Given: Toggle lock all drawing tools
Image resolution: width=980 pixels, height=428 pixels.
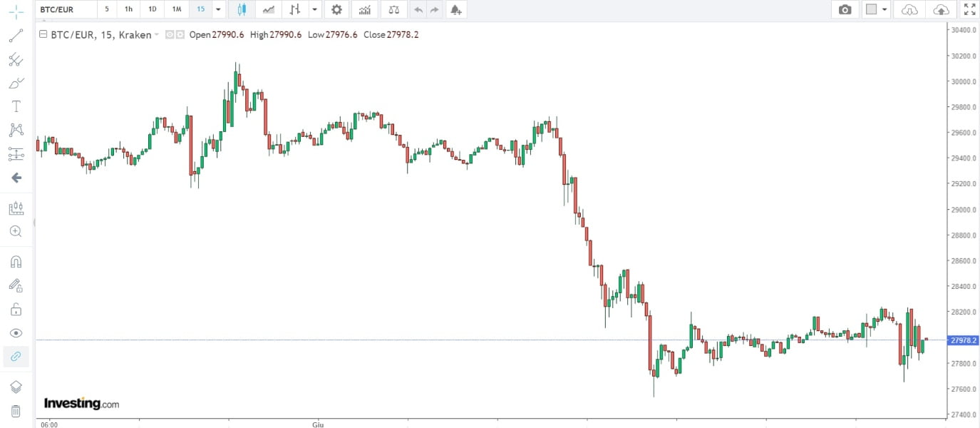Looking at the screenshot, I should [x=16, y=310].
